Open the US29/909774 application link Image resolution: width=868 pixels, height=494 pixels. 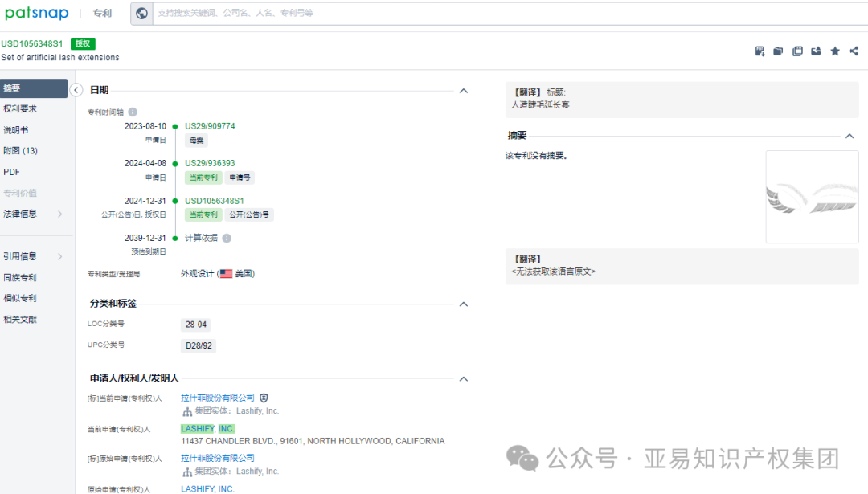click(x=210, y=126)
